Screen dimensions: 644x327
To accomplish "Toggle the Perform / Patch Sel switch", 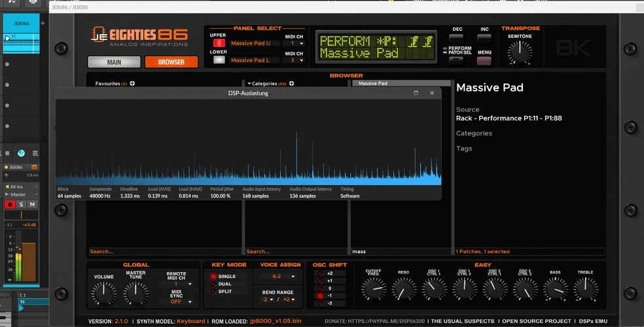I will 456,60.
